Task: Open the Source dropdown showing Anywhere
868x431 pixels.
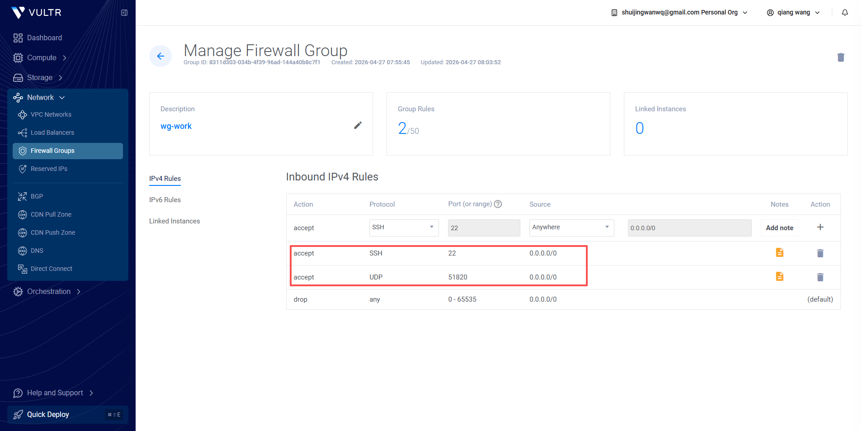Action: point(571,227)
